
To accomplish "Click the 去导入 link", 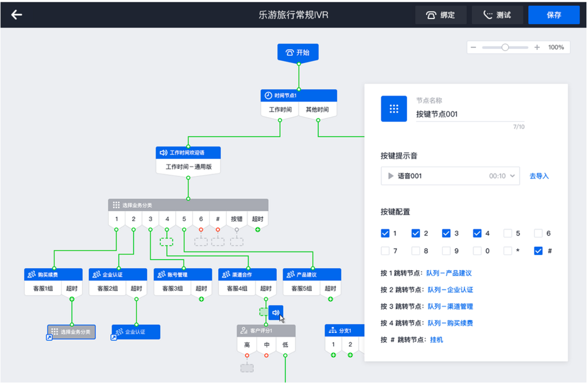I will click(x=539, y=176).
